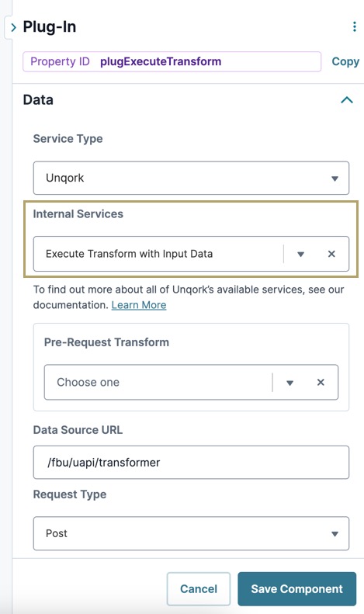Screen dimensions: 364x614
Task: Open the three-dot options menu
Action: click(x=354, y=26)
